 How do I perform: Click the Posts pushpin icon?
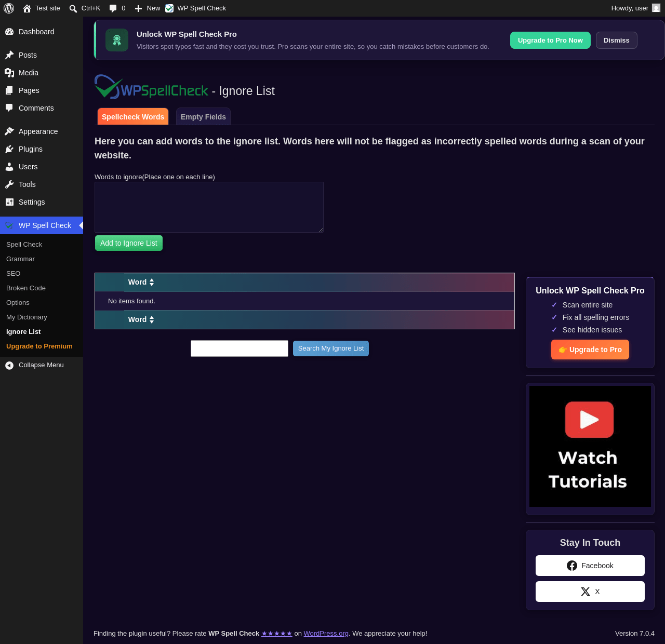tap(9, 55)
